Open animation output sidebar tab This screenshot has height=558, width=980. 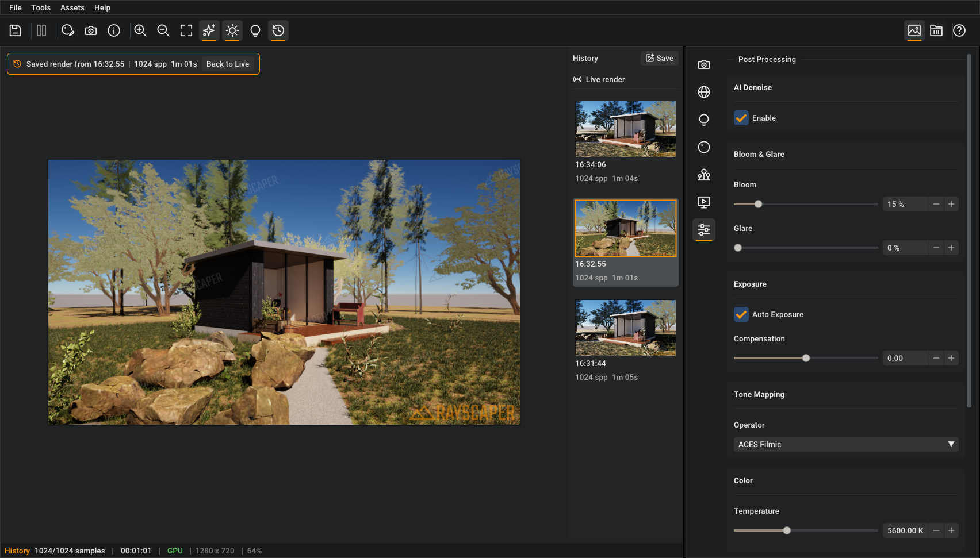point(704,202)
